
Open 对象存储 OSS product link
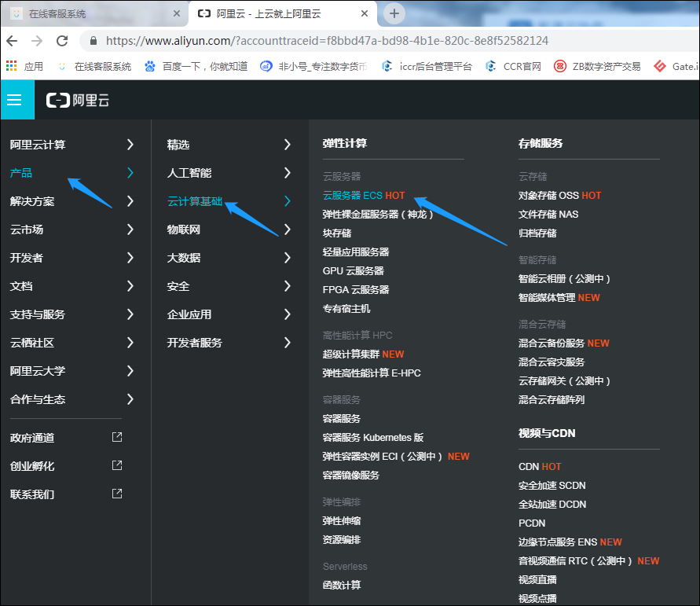click(548, 195)
